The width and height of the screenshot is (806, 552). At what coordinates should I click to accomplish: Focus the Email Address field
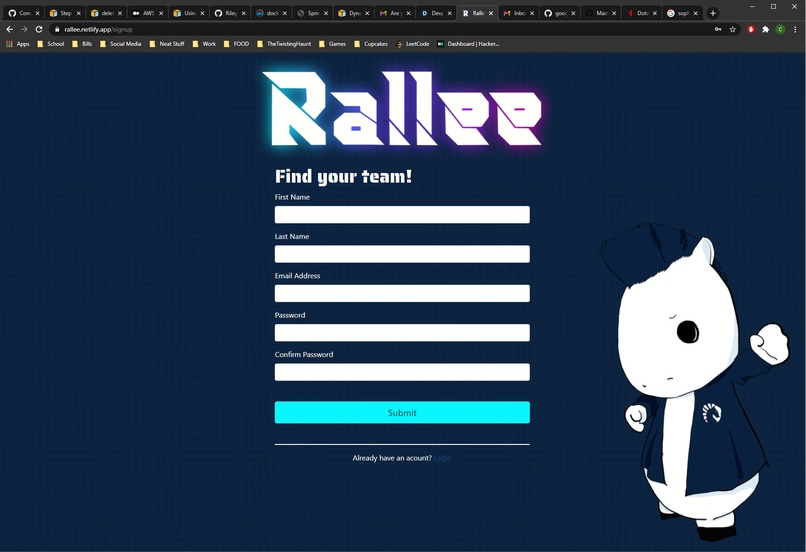click(402, 293)
